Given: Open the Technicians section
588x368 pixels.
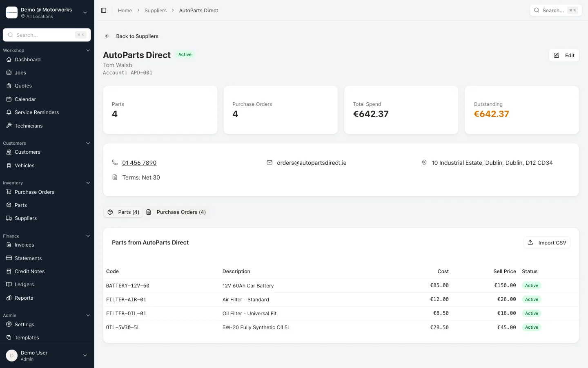Looking at the screenshot, I should (x=29, y=126).
